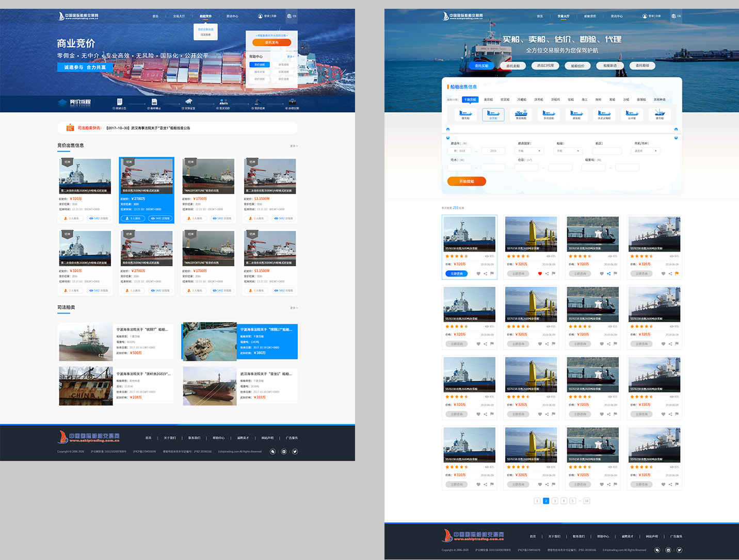
Task: Click the blue share icon on third ship card
Action: 608,274
